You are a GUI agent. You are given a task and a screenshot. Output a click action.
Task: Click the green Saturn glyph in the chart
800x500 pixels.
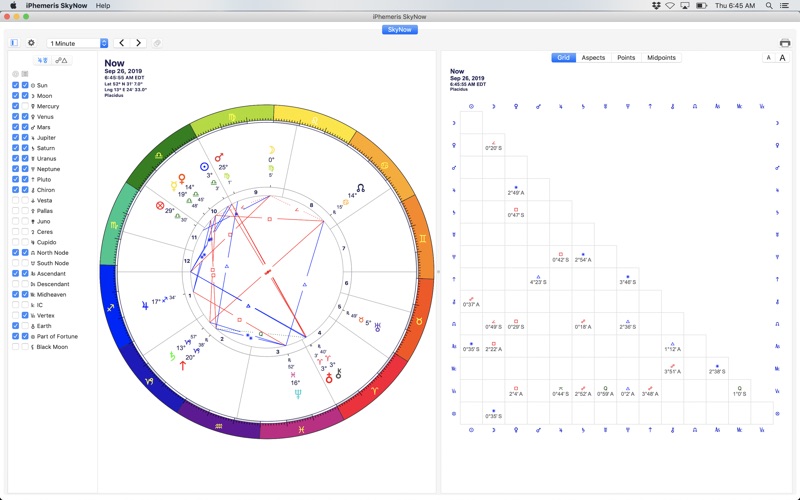tap(172, 356)
